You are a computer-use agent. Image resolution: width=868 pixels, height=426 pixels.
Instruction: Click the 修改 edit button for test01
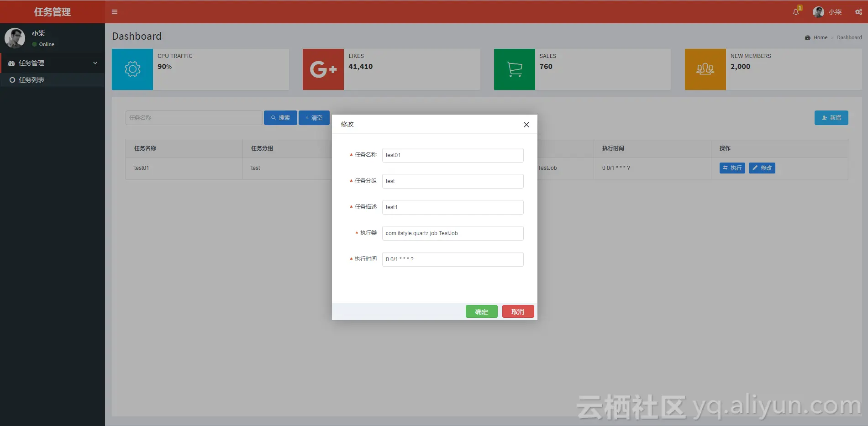(762, 168)
